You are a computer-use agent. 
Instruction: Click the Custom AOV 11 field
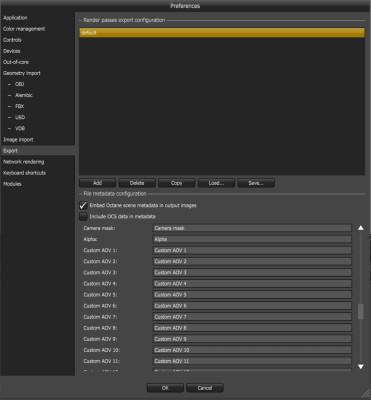coord(252,361)
